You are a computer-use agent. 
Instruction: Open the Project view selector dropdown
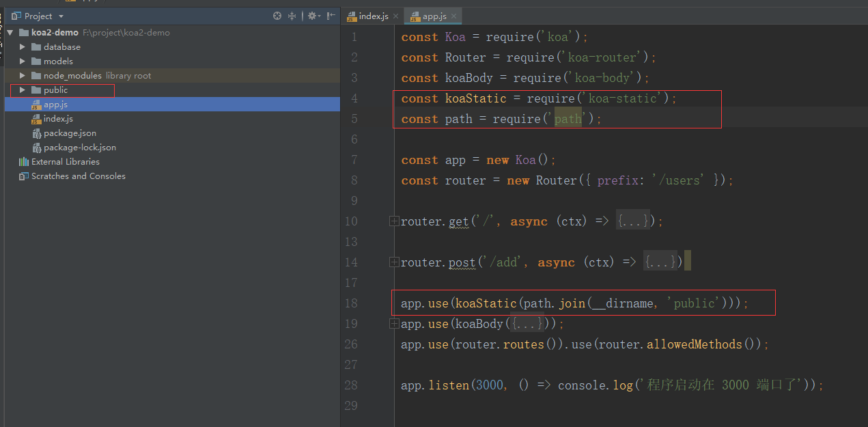pyautogui.click(x=61, y=16)
